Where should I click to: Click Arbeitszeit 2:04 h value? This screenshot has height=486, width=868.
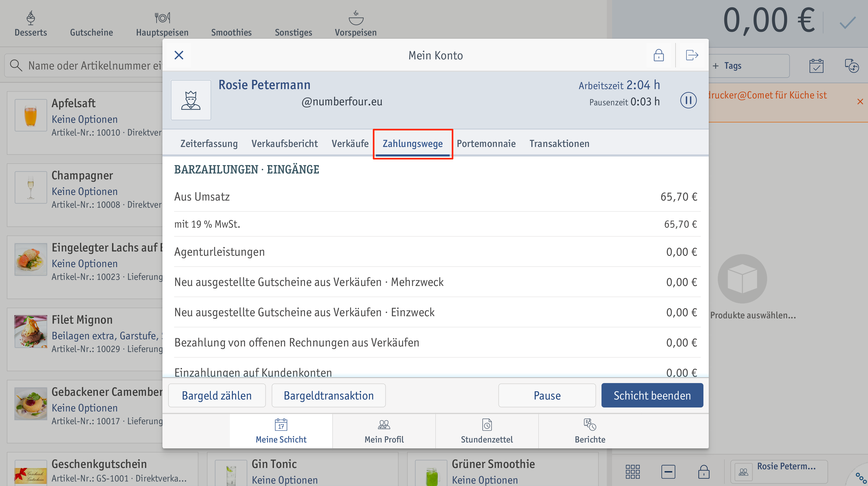pos(643,85)
